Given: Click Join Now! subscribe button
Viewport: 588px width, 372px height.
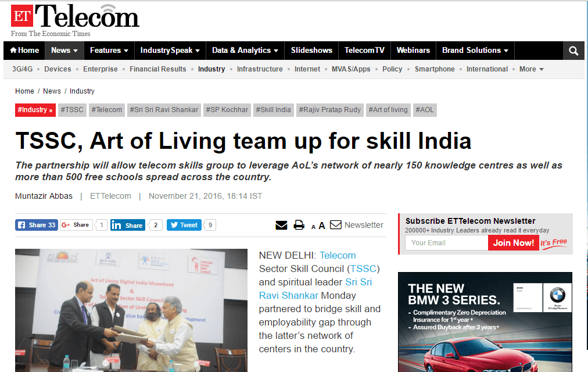Looking at the screenshot, I should coord(514,243).
